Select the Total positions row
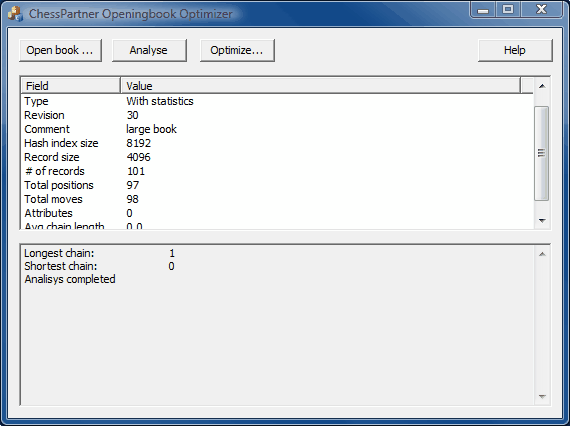 277,185
